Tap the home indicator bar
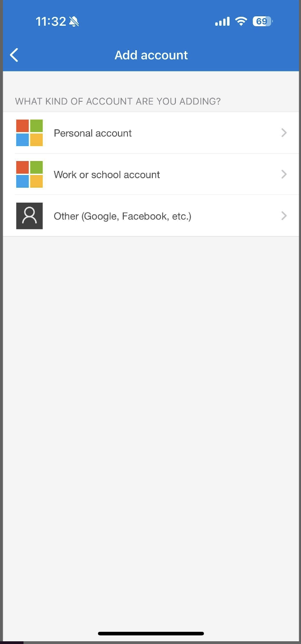This screenshot has width=301, height=644. (151, 634)
